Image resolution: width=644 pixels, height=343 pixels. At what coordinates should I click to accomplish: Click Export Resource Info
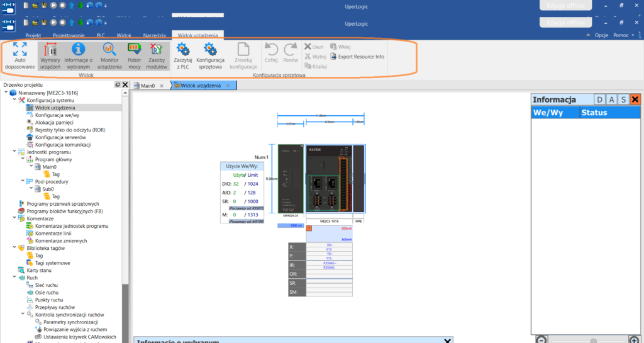click(x=357, y=57)
